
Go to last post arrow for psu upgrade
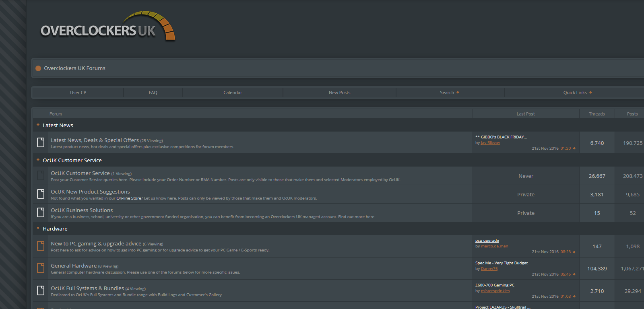coord(574,252)
